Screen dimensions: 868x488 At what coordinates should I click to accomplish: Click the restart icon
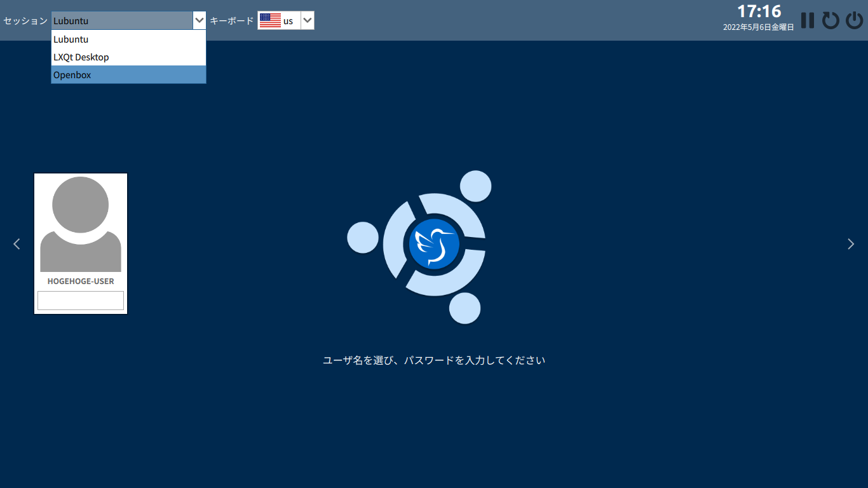coord(831,20)
